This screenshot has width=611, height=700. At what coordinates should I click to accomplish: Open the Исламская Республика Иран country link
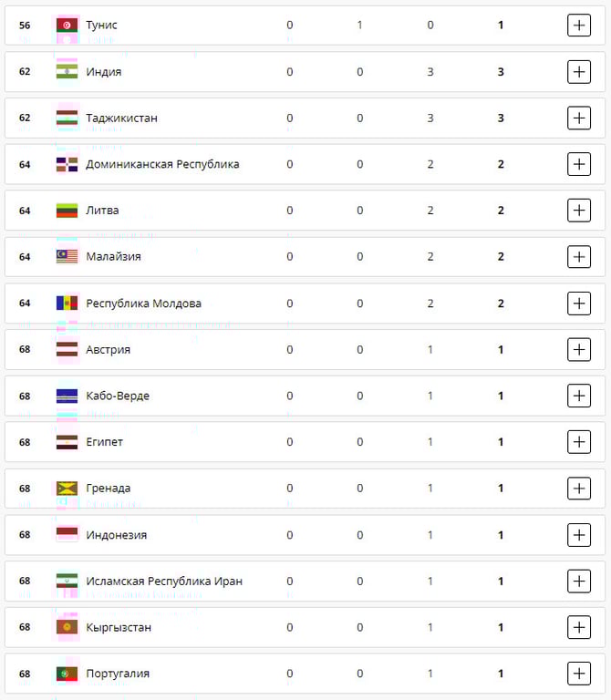164,582
